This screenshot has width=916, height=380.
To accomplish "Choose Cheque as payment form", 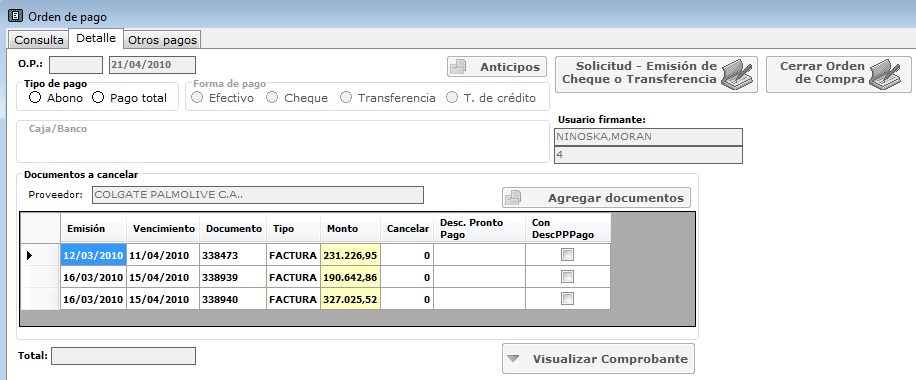I will click(272, 98).
